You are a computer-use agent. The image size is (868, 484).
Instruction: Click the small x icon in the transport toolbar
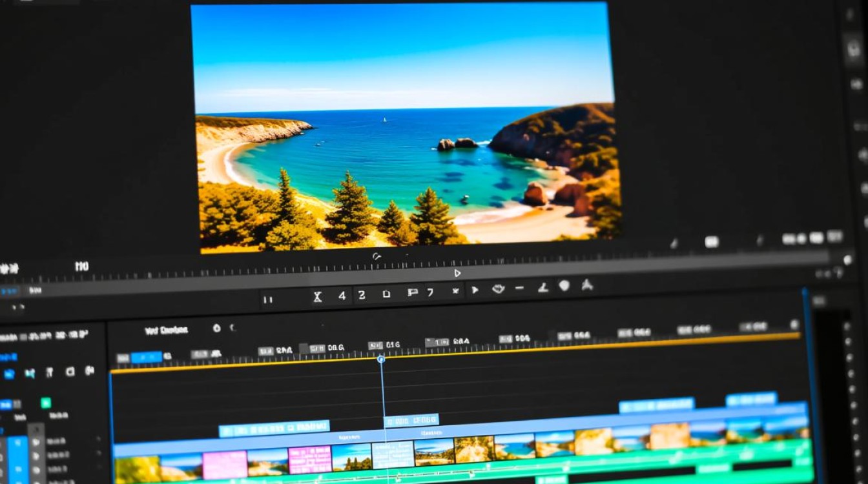tap(455, 291)
